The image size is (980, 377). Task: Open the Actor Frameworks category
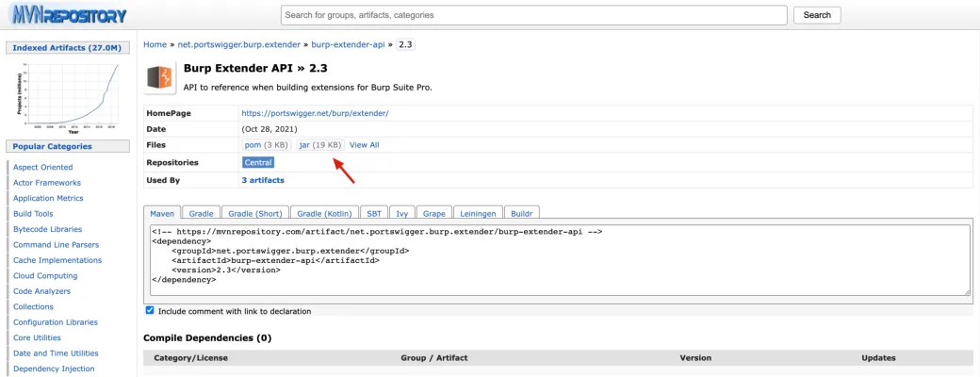[47, 183]
